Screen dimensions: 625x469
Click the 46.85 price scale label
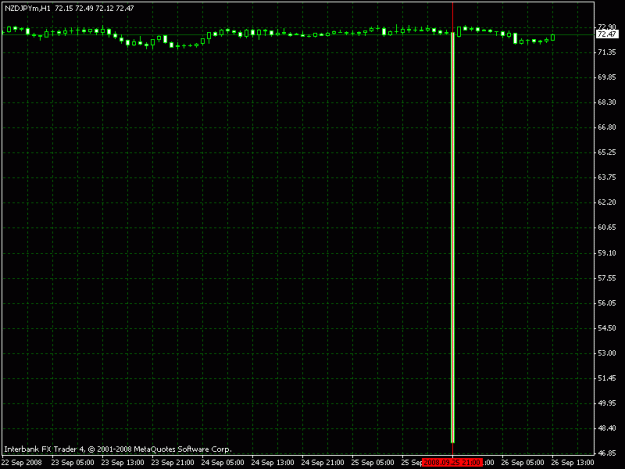[607, 453]
